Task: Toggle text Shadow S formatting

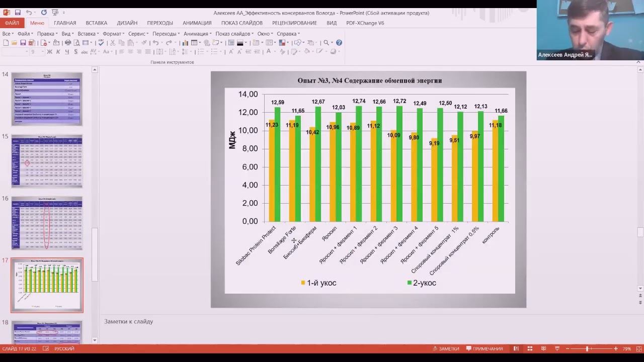Action: [76, 51]
